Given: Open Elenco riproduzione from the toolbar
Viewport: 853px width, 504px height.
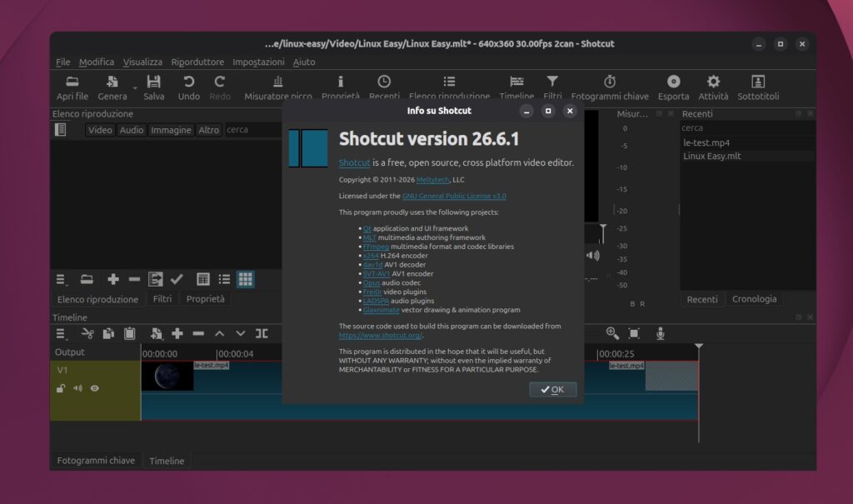Looking at the screenshot, I should [449, 87].
